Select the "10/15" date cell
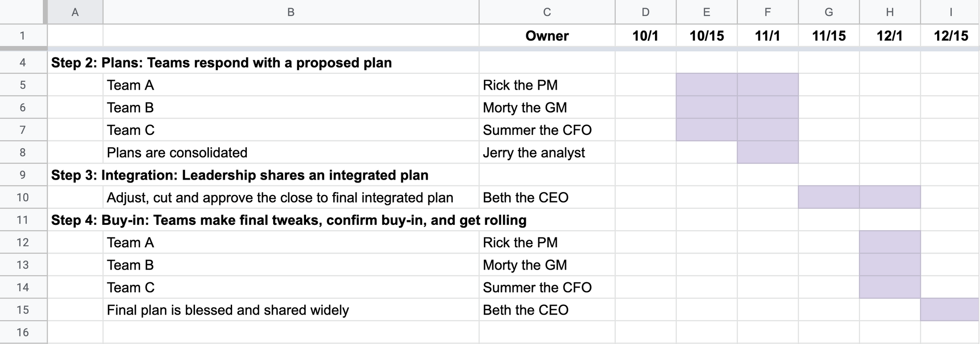Image resolution: width=980 pixels, height=344 pixels. pos(706,36)
